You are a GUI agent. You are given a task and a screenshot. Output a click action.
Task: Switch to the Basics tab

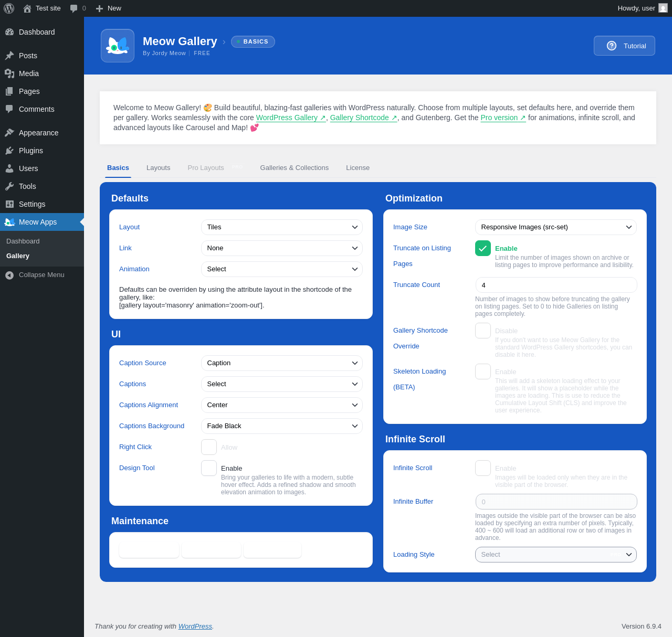[x=118, y=168]
